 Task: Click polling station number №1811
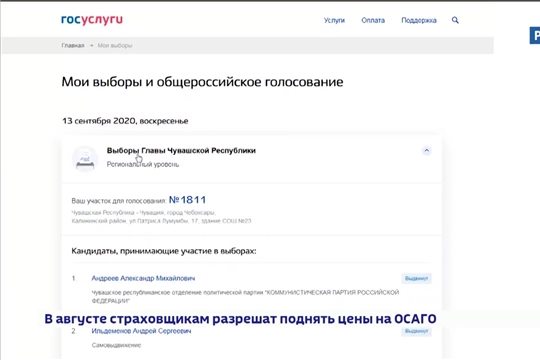click(x=187, y=200)
